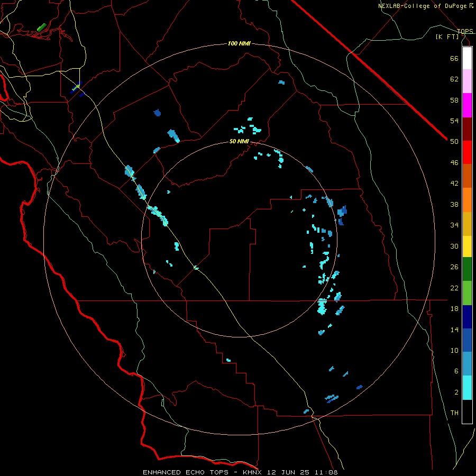The image size is (476, 476).
Task: Click the green echo streak on the map
Action: coord(42,27)
